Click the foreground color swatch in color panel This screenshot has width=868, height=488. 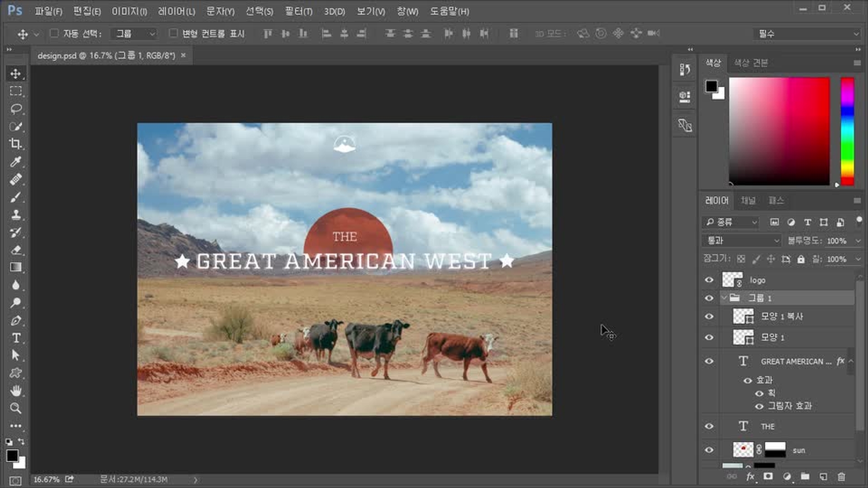pos(711,86)
